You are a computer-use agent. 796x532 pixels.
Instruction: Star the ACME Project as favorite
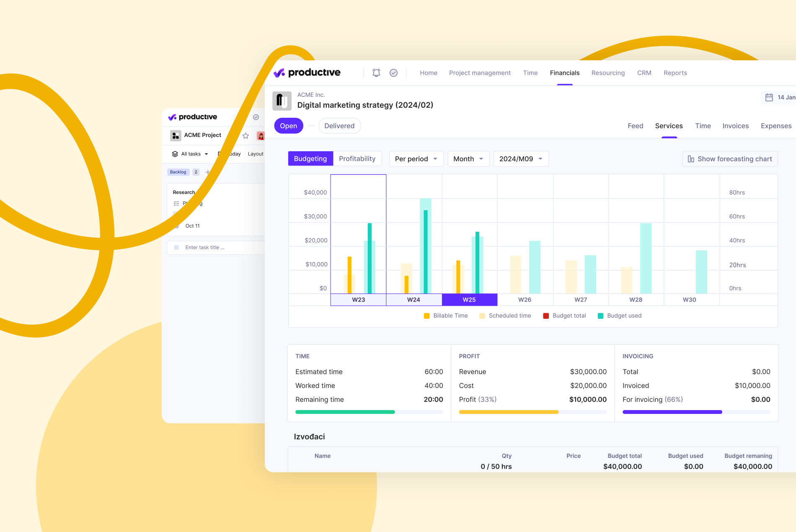click(x=245, y=135)
